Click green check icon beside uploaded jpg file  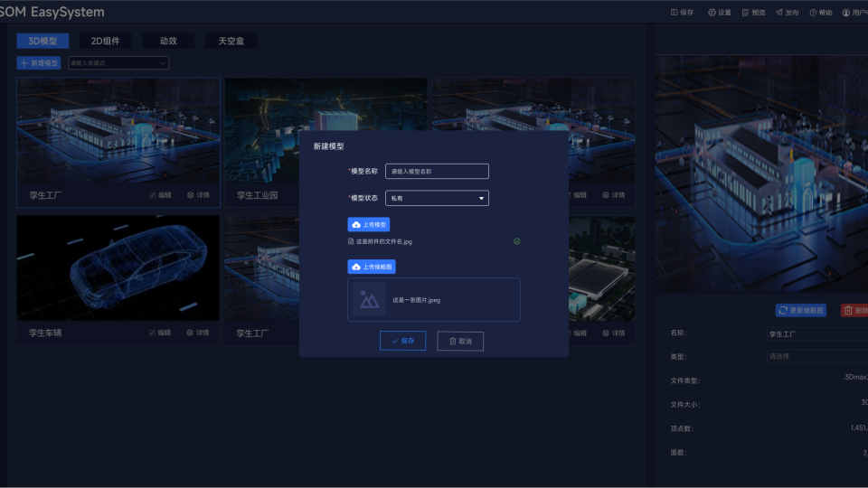tap(516, 241)
